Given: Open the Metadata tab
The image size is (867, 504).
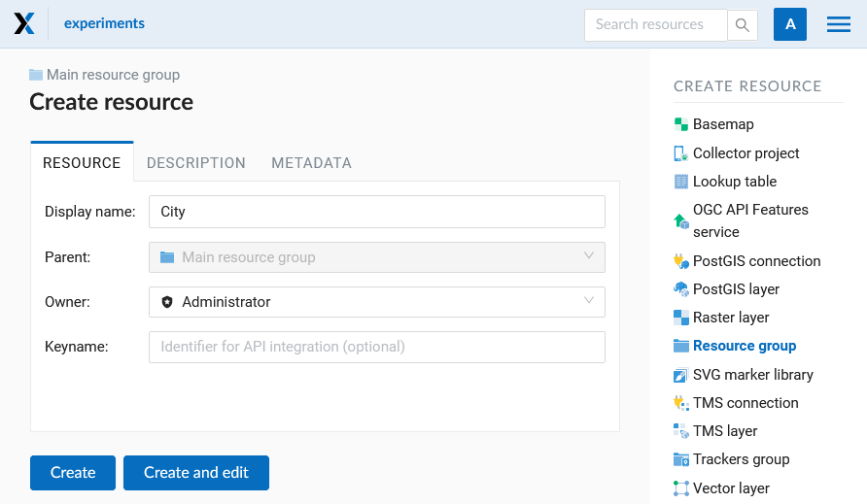Looking at the screenshot, I should coord(311,163).
